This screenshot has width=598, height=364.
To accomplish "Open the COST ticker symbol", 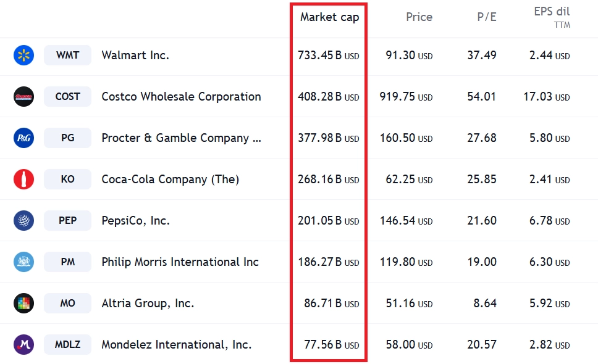I will pos(67,96).
